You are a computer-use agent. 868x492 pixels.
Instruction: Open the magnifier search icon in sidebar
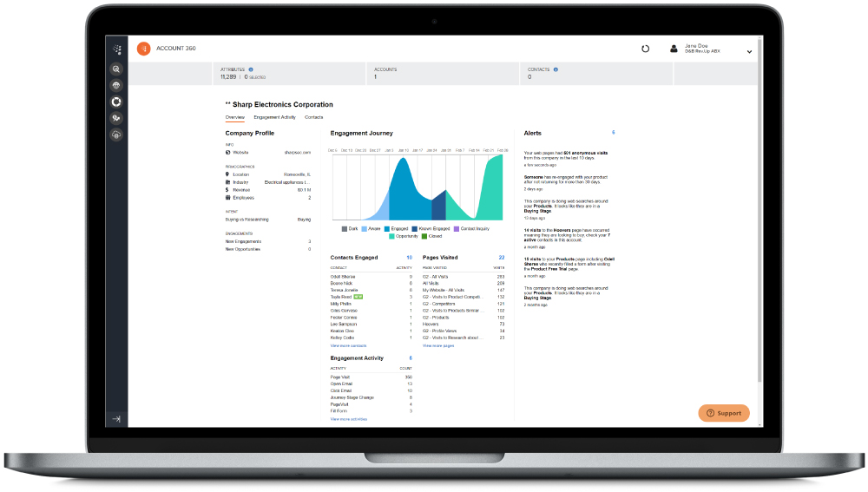click(x=116, y=69)
